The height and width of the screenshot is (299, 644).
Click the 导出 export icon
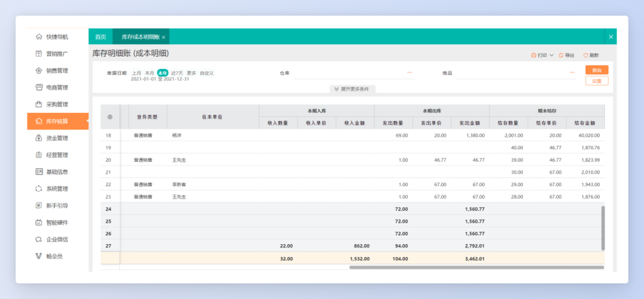[562, 55]
